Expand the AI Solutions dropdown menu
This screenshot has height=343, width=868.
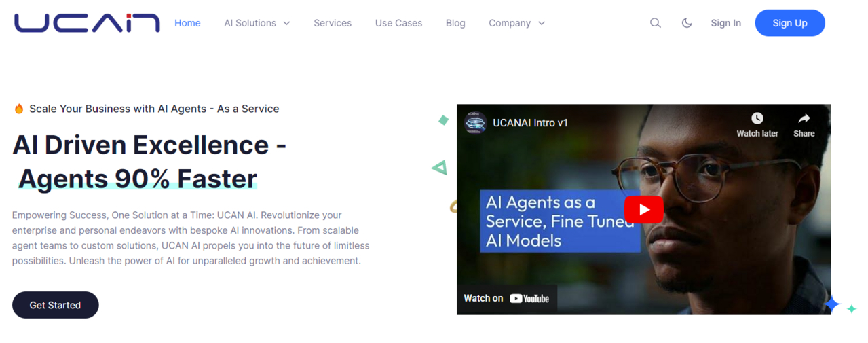(x=257, y=23)
